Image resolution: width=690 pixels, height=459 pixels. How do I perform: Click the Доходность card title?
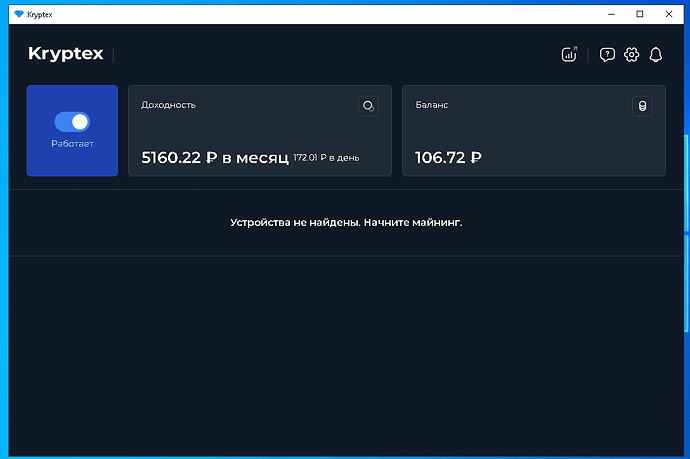(168, 105)
